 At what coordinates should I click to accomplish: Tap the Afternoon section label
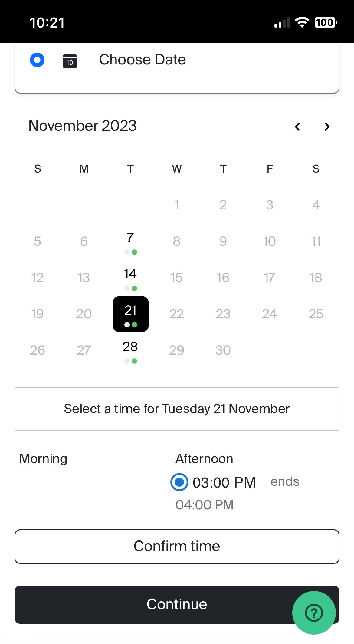(204, 459)
